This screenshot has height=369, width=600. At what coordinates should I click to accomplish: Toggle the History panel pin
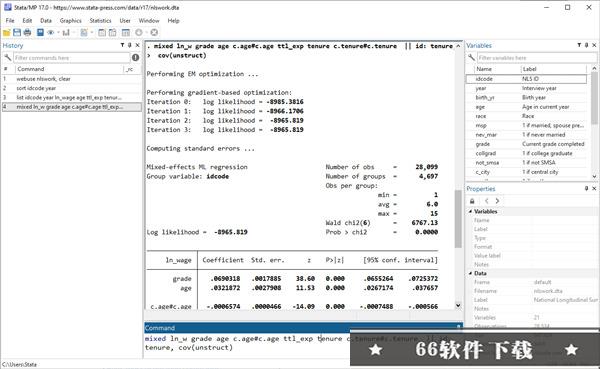click(130, 45)
